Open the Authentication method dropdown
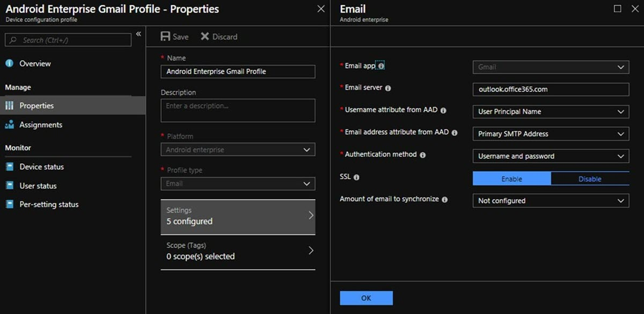This screenshot has height=314, width=644. [x=551, y=156]
